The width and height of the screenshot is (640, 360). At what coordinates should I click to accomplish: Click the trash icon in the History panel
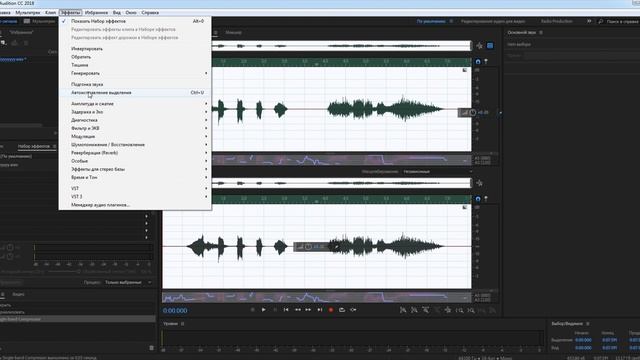[151, 348]
